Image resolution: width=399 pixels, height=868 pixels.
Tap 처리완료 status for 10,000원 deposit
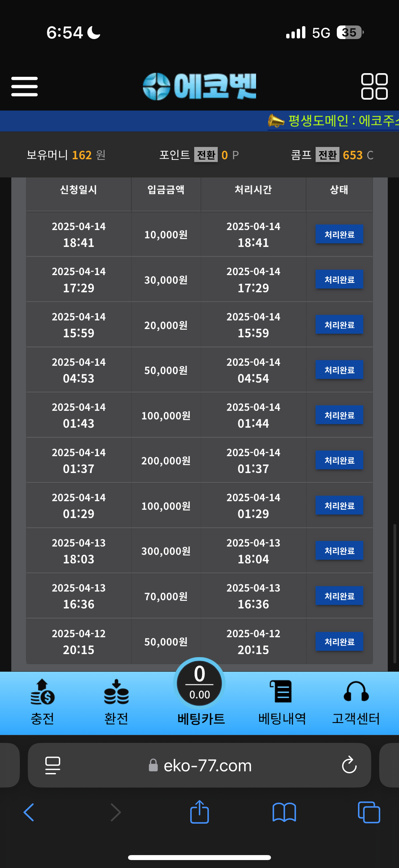tap(339, 234)
